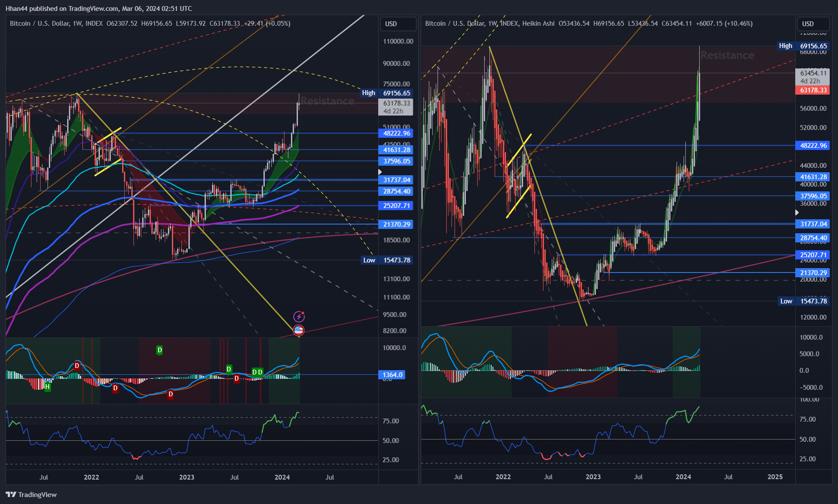Click the Heikin Ashi text in right chart title
Viewport: 838px width, 504px height.
click(x=538, y=24)
